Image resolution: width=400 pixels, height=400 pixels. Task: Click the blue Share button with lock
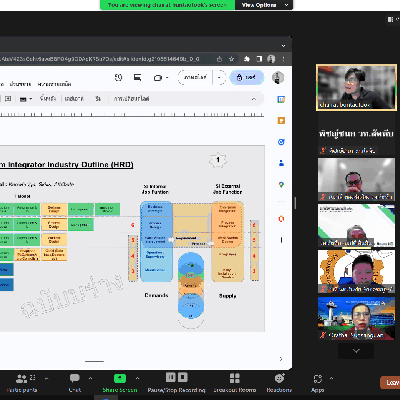[x=247, y=78]
